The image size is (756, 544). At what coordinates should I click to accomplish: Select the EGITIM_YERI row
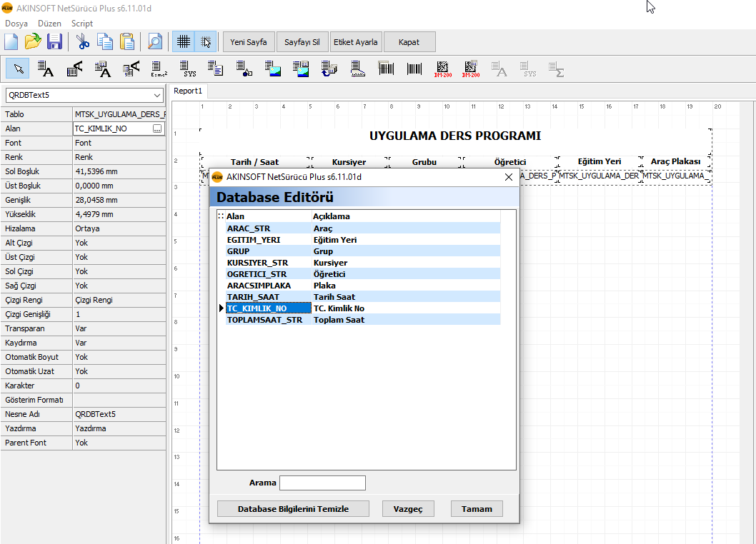pyautogui.click(x=362, y=239)
